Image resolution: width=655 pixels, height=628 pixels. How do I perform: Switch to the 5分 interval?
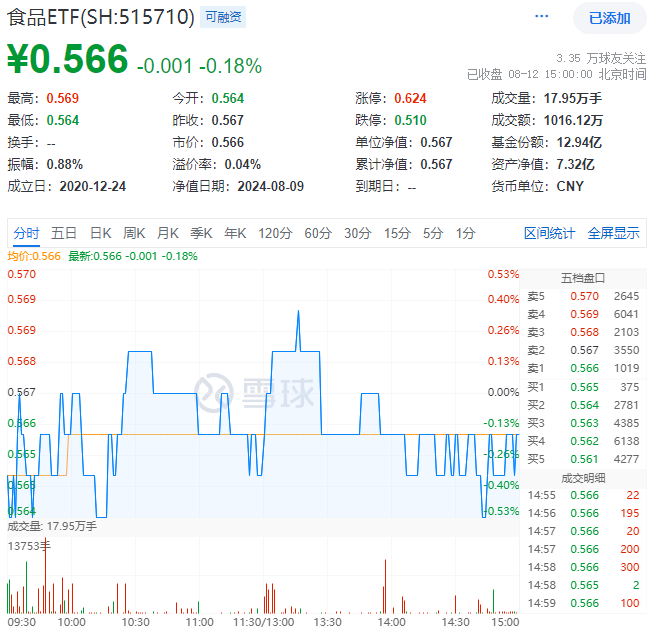tap(432, 233)
